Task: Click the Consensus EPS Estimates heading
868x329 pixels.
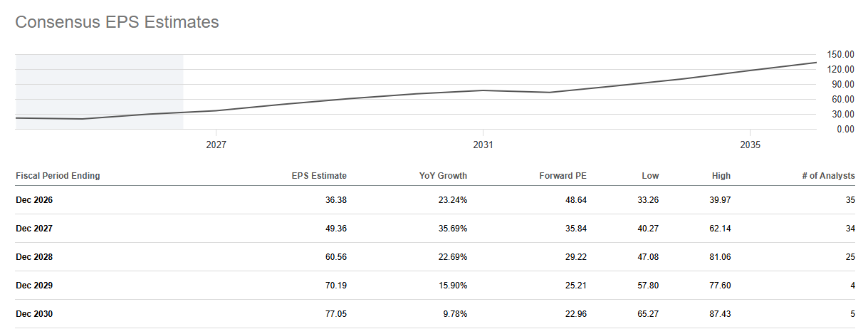Action: click(x=117, y=22)
